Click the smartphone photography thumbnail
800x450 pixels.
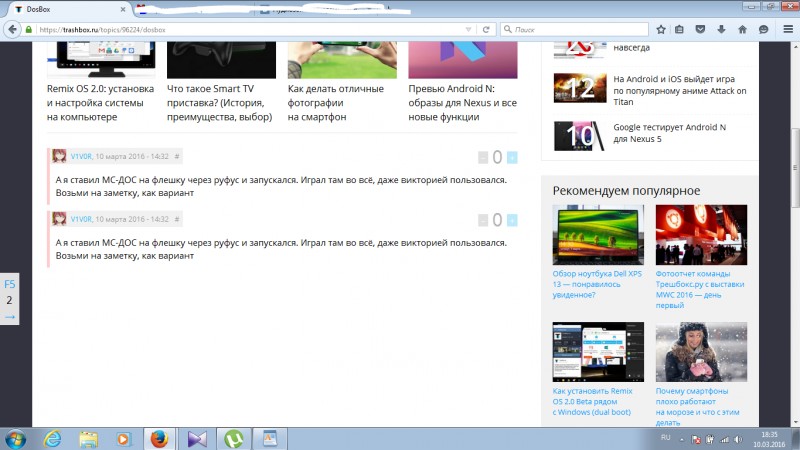click(342, 60)
